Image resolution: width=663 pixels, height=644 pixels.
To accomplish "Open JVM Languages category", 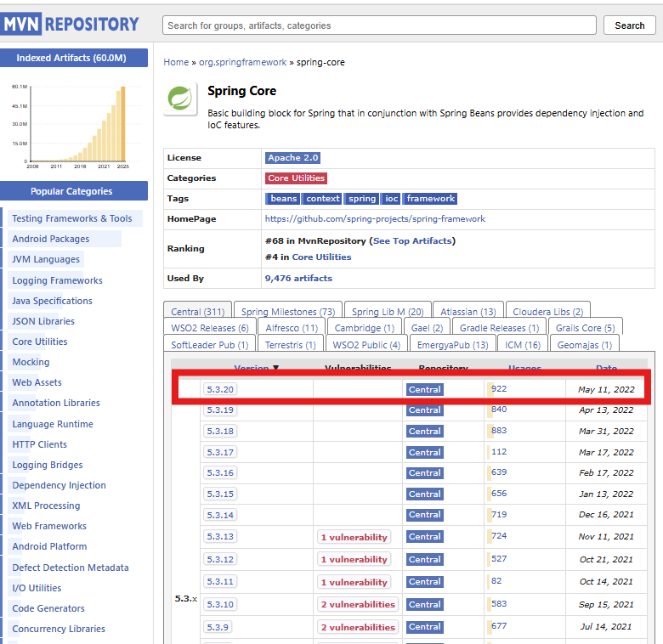I will click(46, 259).
